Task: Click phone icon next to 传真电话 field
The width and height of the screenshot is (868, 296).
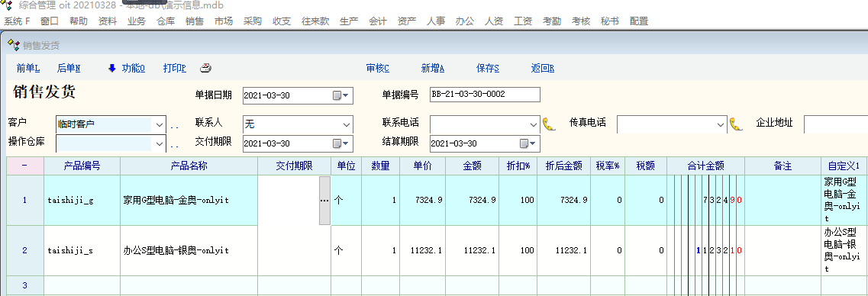Action: 736,124
